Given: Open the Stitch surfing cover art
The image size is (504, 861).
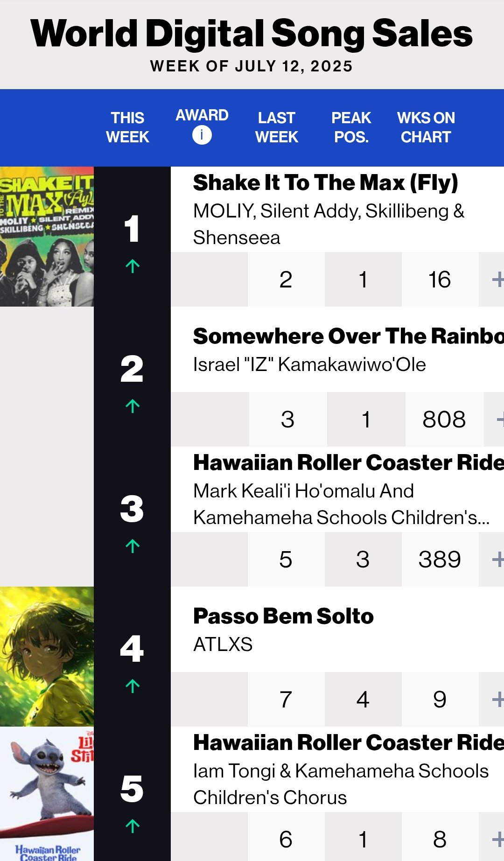Looking at the screenshot, I should click(47, 794).
